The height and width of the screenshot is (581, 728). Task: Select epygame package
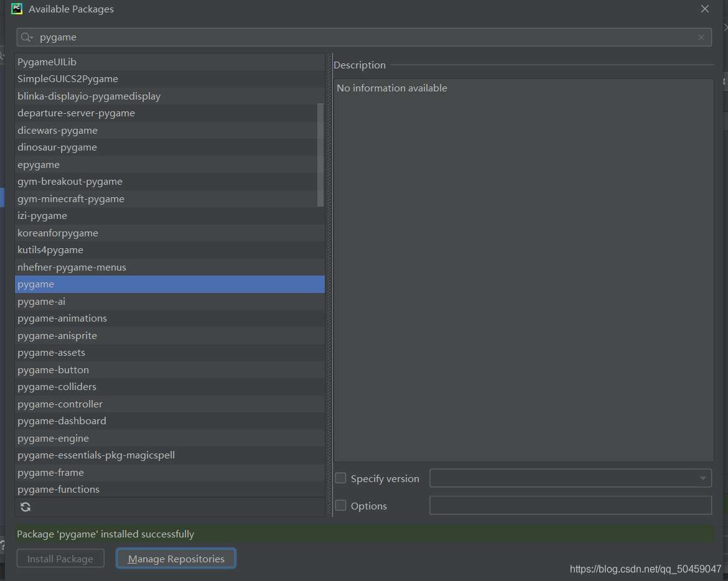170,165
